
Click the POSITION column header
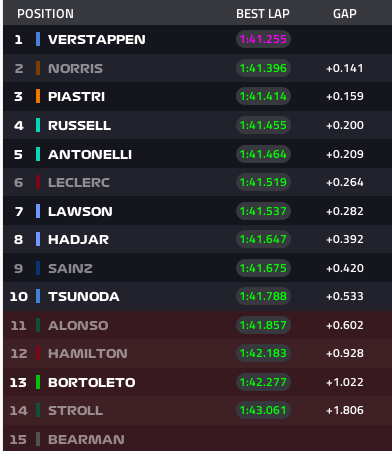(45, 14)
